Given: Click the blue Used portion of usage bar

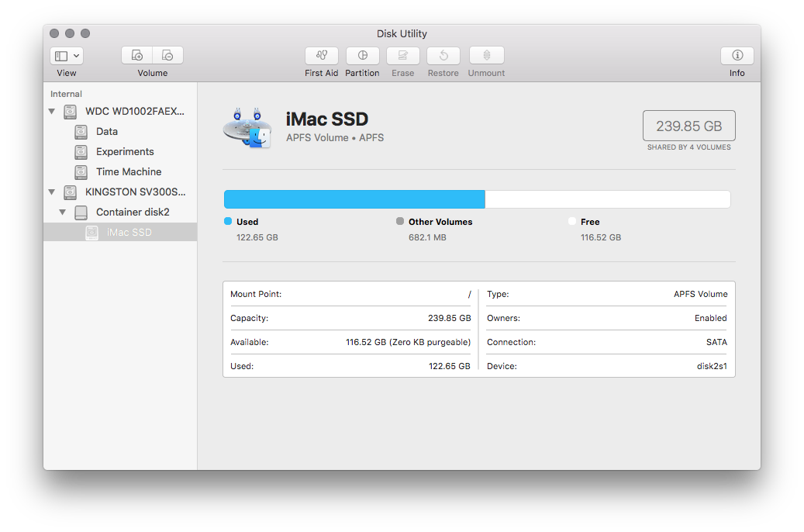Looking at the screenshot, I should pos(354,199).
